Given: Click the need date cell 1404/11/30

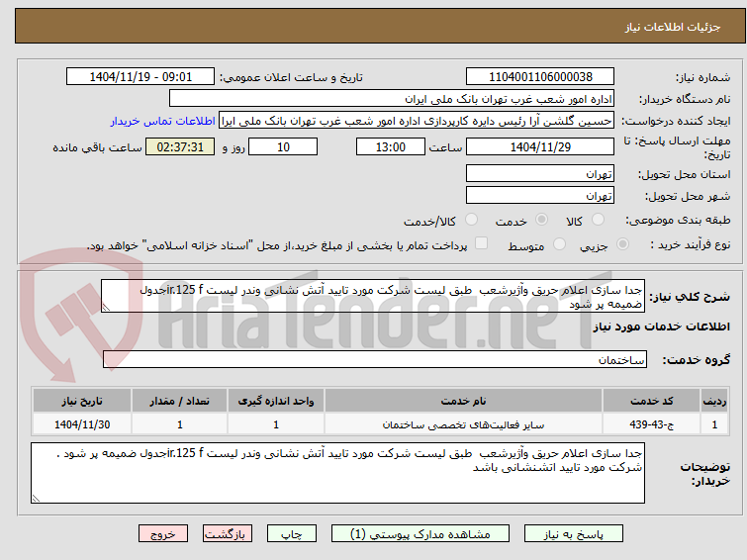Looking at the screenshot, I should click(x=82, y=424).
